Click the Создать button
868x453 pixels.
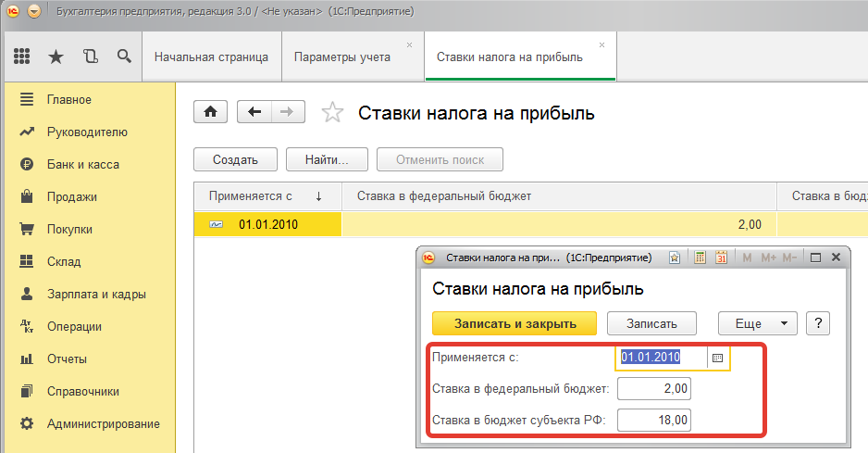point(235,159)
